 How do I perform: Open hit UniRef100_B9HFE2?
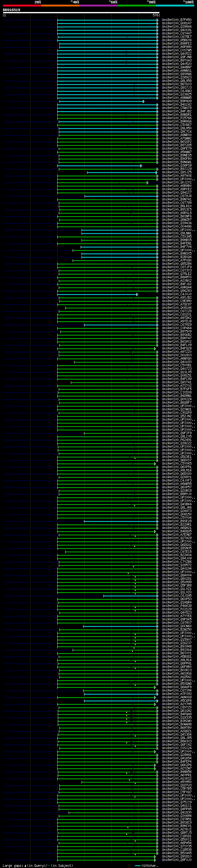177,43
